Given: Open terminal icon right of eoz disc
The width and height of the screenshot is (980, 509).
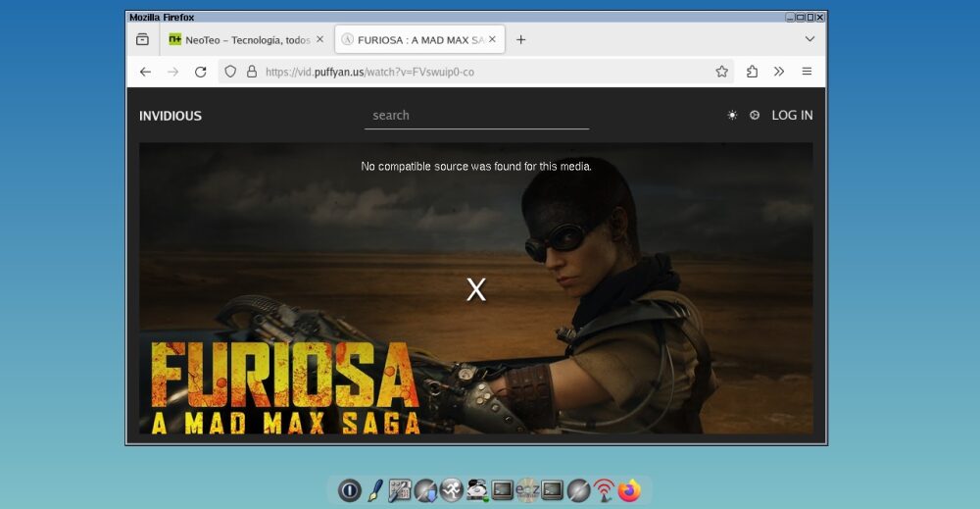Looking at the screenshot, I should 553,490.
